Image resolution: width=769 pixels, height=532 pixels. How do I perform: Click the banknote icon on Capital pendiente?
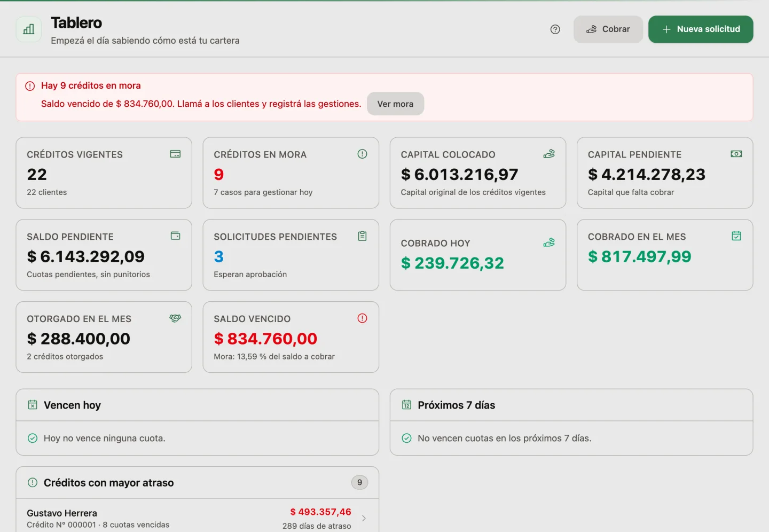click(736, 154)
